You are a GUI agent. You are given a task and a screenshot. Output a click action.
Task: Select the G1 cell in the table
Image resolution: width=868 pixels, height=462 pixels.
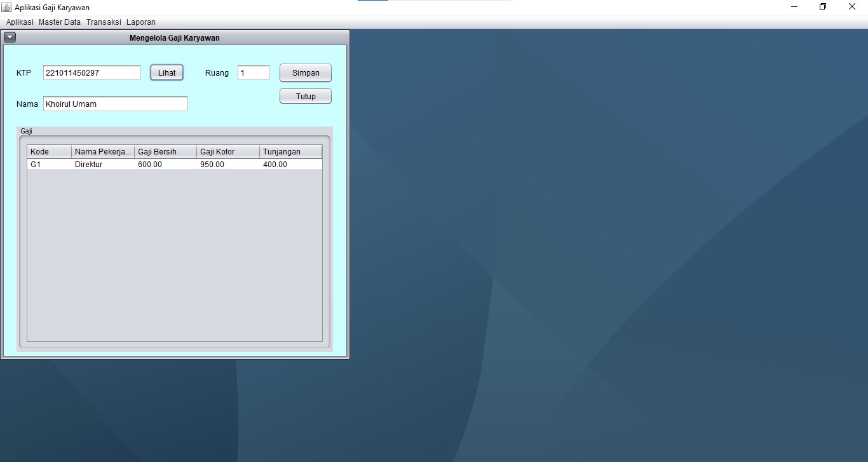tap(50, 165)
